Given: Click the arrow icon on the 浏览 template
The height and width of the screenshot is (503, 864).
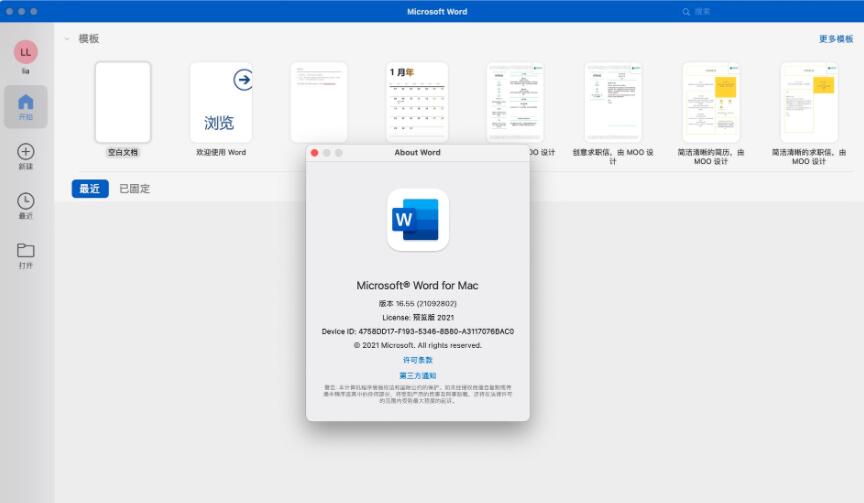Looking at the screenshot, I should click(243, 80).
